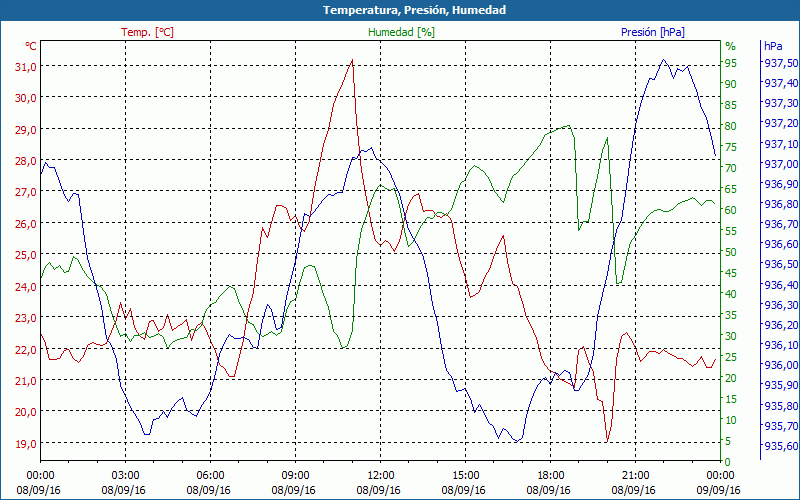This screenshot has width=800, height=500.
Task: Pick the 29,0 temperature axis value
Action: [x=26, y=130]
